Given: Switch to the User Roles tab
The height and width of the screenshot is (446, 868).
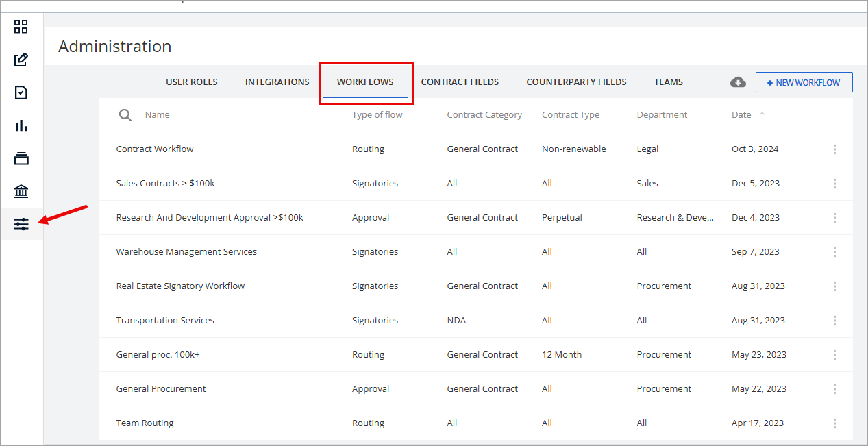Looking at the screenshot, I should click(x=192, y=82).
